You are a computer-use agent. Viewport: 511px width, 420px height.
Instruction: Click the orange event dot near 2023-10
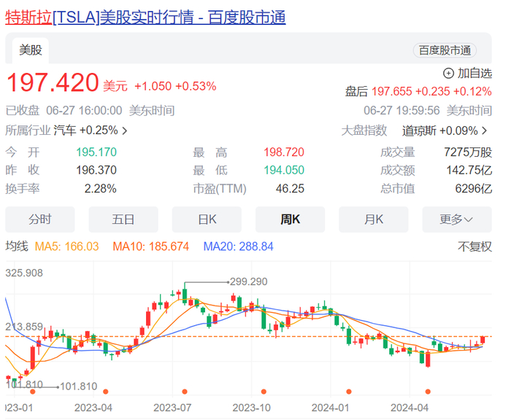pos(264,392)
